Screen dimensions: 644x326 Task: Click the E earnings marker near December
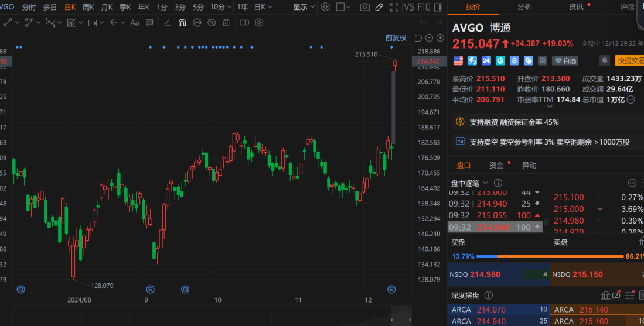point(391,290)
